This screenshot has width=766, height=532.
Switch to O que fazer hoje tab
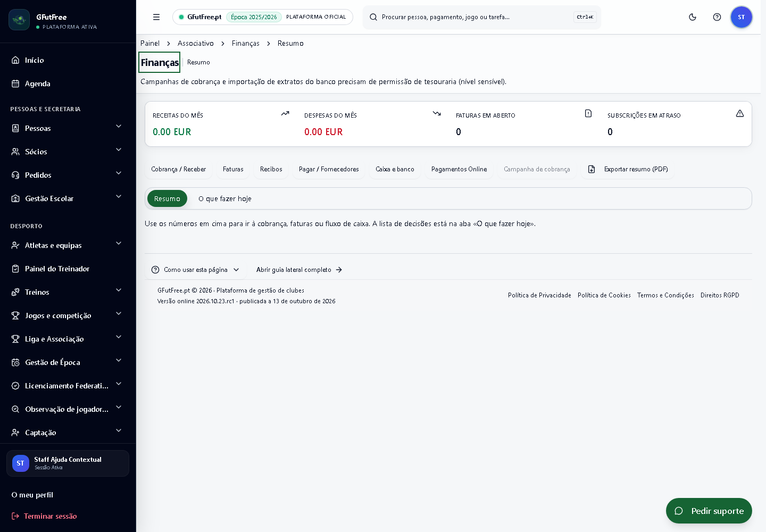pos(225,198)
